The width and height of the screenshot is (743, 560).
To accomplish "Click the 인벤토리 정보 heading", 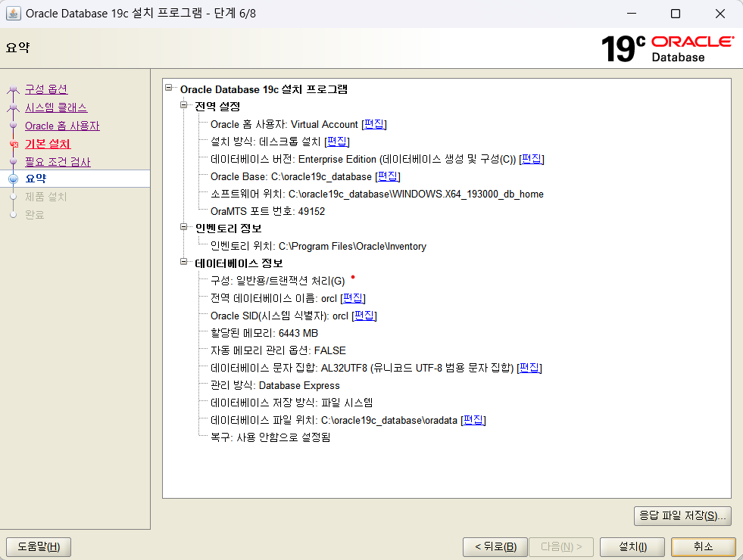I will coord(229,229).
